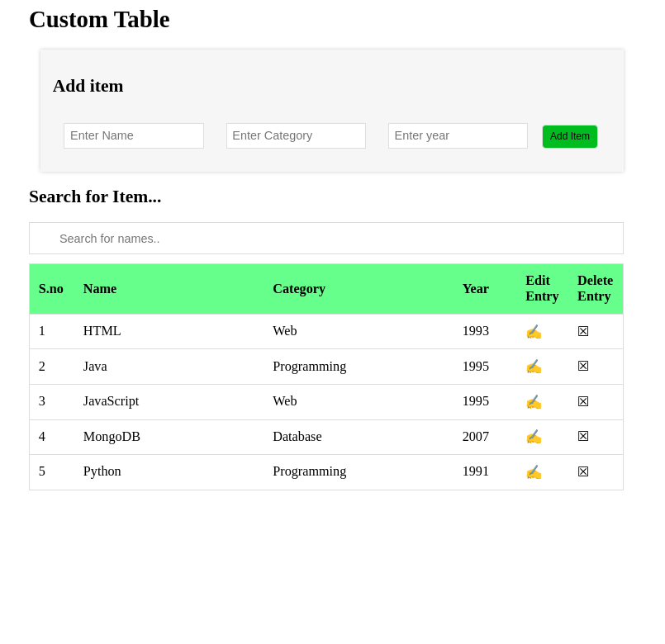Viewport: 665px width, 644px height.
Task: Delete the MongoDB row
Action: 583,437
